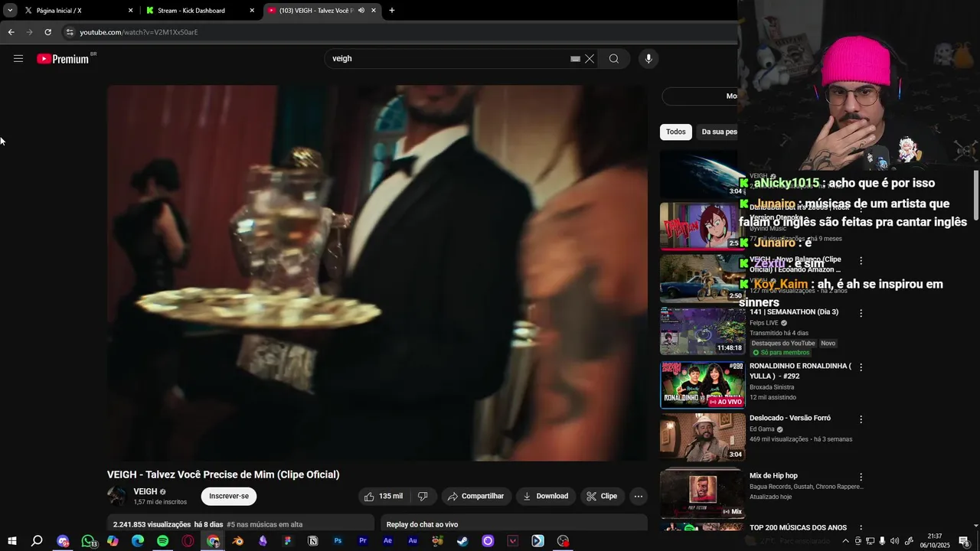Open 141 SEMANATHON (Dia 3) thumbnail
Viewport: 980px width, 551px height.
[x=702, y=331]
